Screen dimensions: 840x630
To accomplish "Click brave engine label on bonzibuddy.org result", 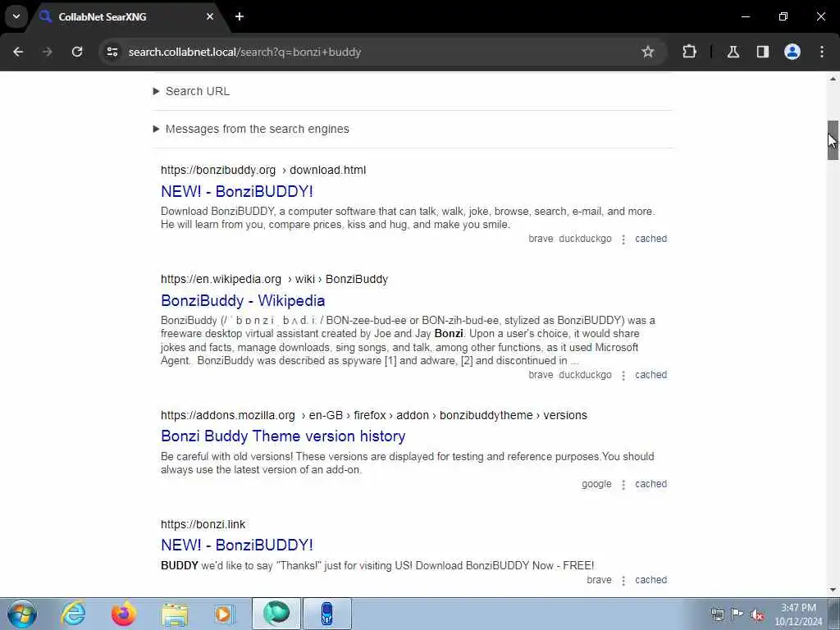I will [x=541, y=239].
